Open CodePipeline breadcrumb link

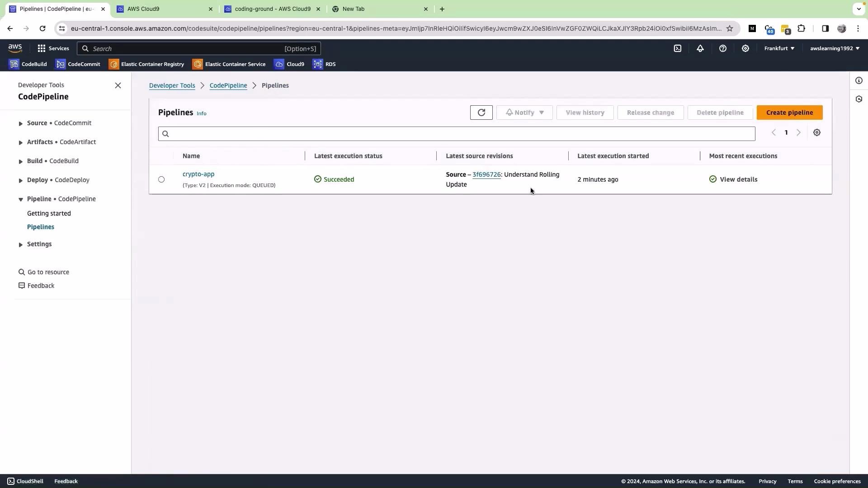pos(228,85)
